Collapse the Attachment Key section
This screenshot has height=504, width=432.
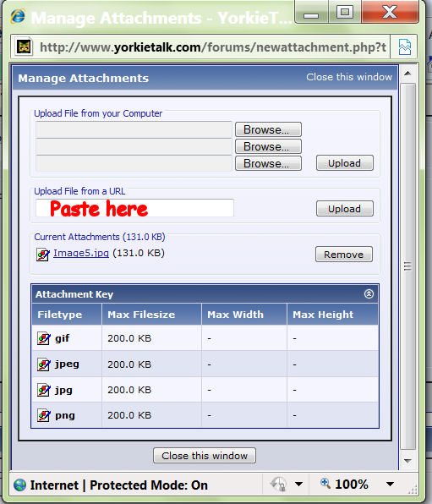click(369, 293)
